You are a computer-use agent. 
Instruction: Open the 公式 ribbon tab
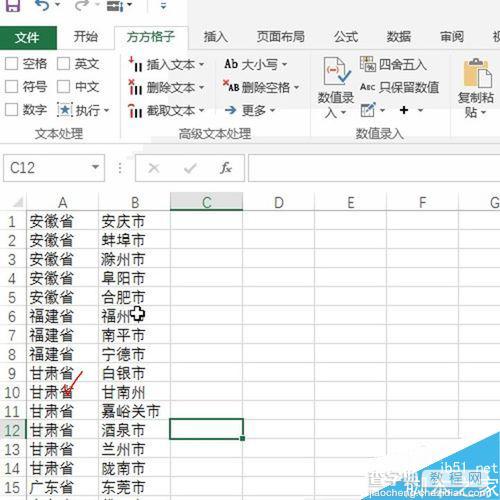(346, 37)
